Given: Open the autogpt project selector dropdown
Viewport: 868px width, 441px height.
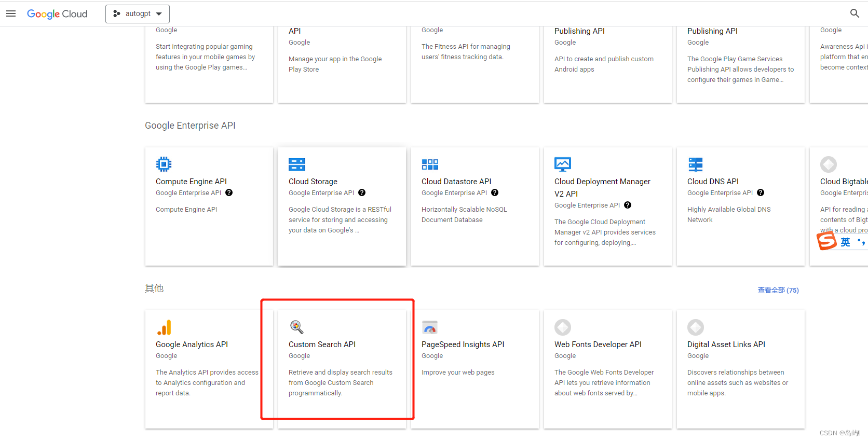Looking at the screenshot, I should (138, 14).
